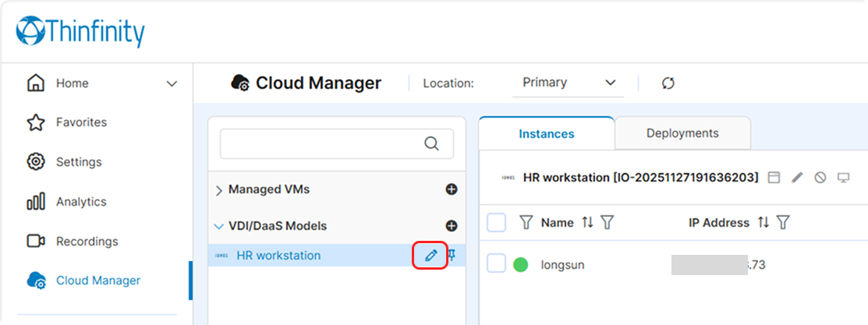The width and height of the screenshot is (868, 325).
Task: Add a new VDI/DaaS model with plus icon
Action: click(x=451, y=226)
